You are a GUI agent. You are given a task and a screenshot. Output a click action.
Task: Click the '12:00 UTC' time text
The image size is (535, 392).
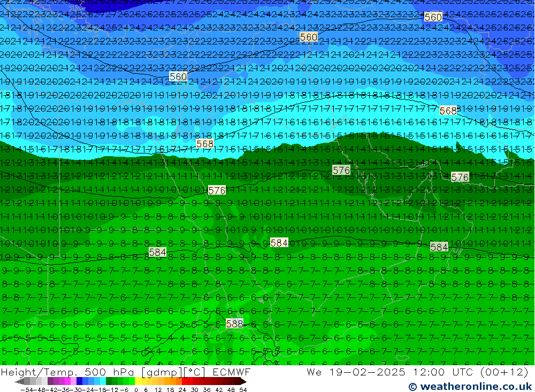coord(443,372)
